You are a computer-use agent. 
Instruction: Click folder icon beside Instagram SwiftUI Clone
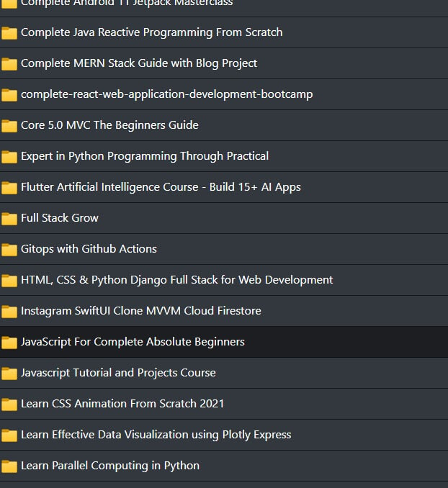pyautogui.click(x=9, y=311)
